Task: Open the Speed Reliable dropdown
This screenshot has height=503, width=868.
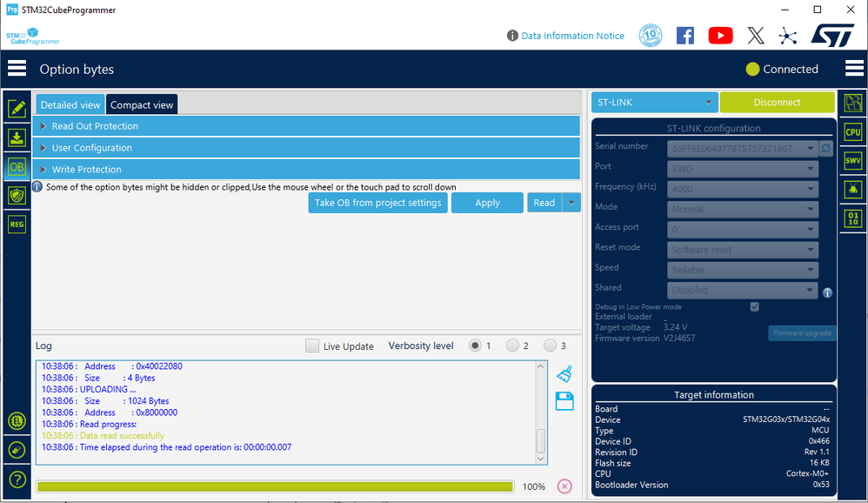Action: (x=742, y=270)
